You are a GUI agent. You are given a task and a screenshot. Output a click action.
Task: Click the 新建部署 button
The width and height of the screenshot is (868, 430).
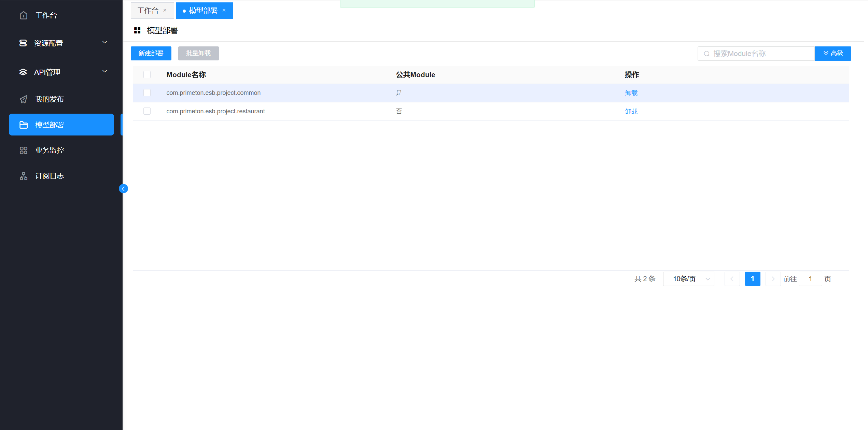click(x=151, y=53)
